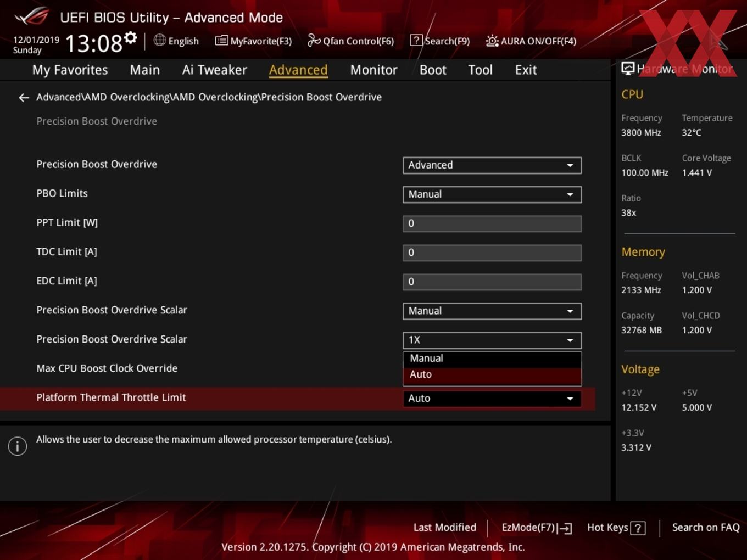This screenshot has width=747, height=560.
Task: Click the Hot Keys question mark icon
Action: 638,528
